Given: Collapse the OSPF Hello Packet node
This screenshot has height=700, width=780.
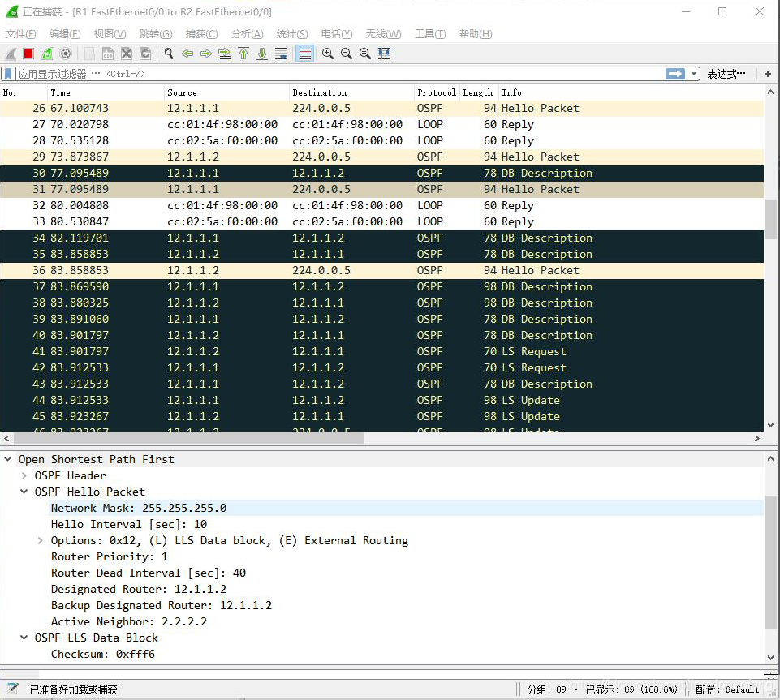Looking at the screenshot, I should point(24,492).
